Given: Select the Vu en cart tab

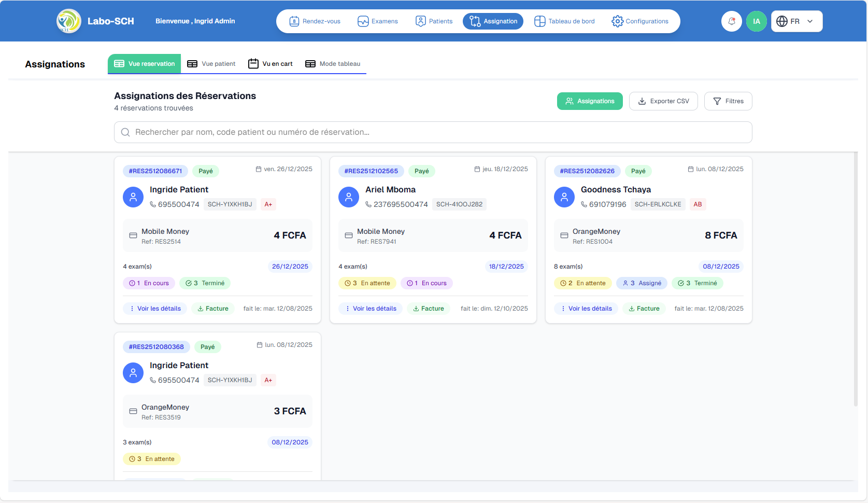Looking at the screenshot, I should pyautogui.click(x=271, y=64).
